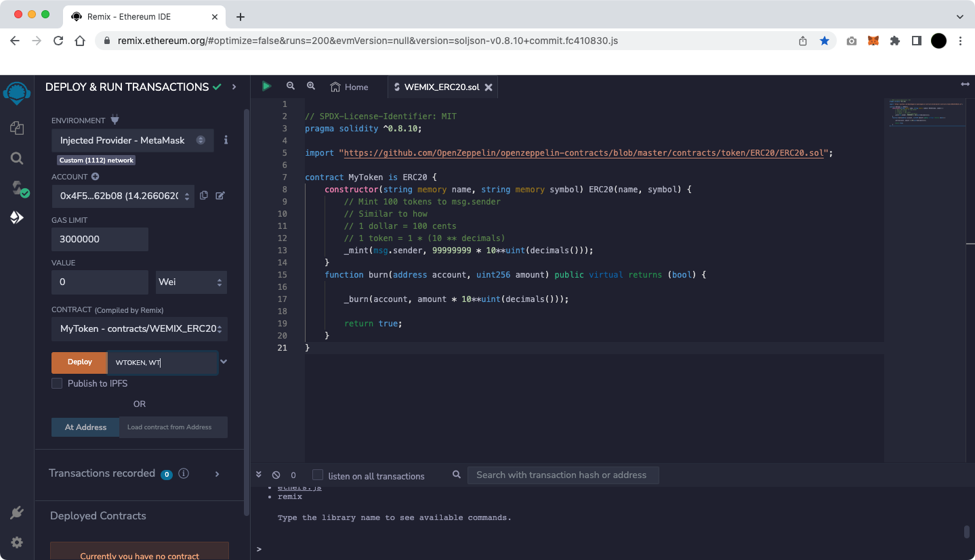Collapse the terminal panel with double chevron
The image size is (975, 560).
pyautogui.click(x=259, y=475)
